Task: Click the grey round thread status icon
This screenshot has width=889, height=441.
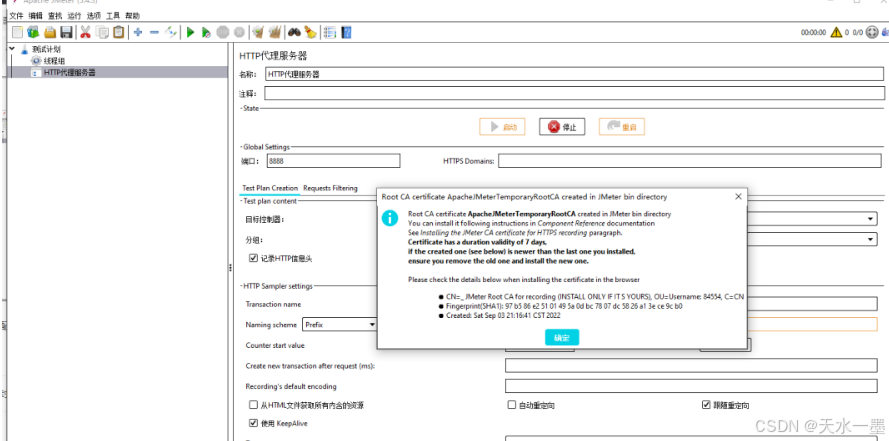Action: click(872, 32)
